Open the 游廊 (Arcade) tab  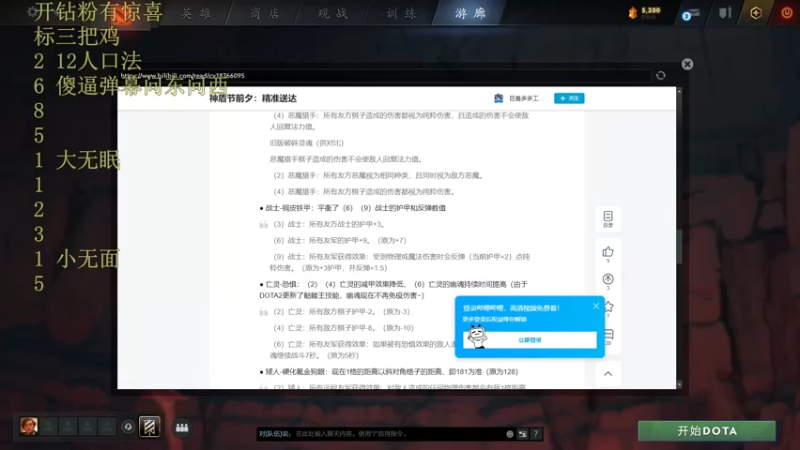[x=470, y=13]
